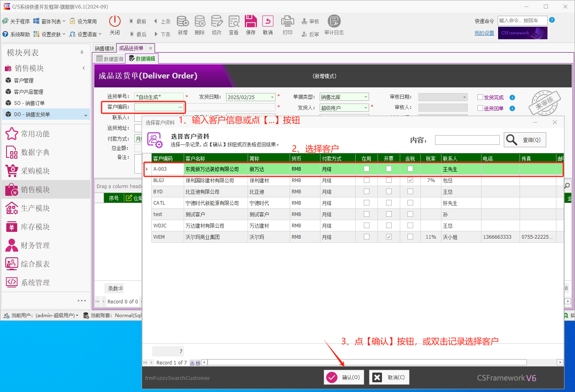Collapse the 销售模块 sidebar group chevron
The height and width of the screenshot is (392, 575).
[84, 68]
